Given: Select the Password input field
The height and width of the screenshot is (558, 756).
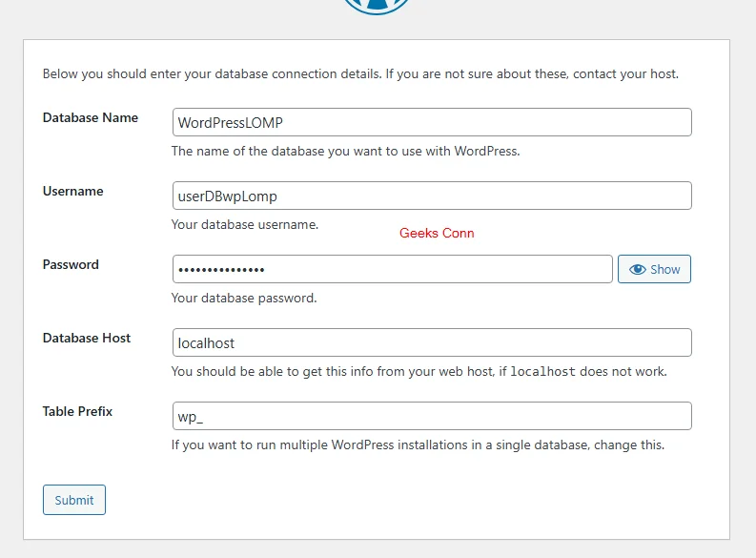Looking at the screenshot, I should (x=393, y=269).
